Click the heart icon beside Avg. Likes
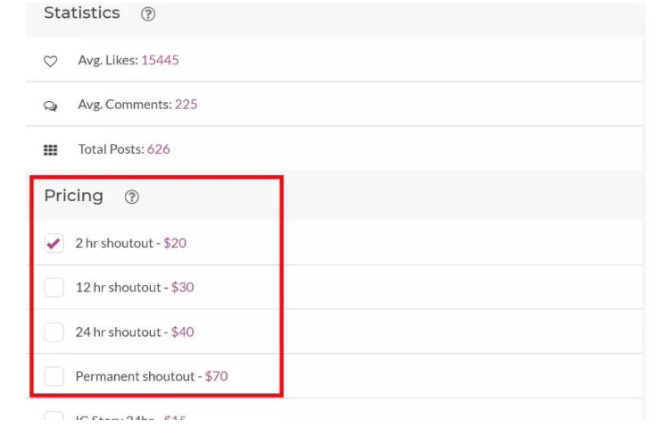Viewport: 672px width, 440px height. click(51, 61)
